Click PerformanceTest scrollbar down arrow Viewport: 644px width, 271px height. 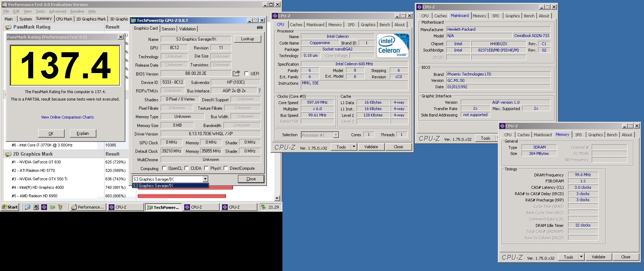[x=277, y=198]
